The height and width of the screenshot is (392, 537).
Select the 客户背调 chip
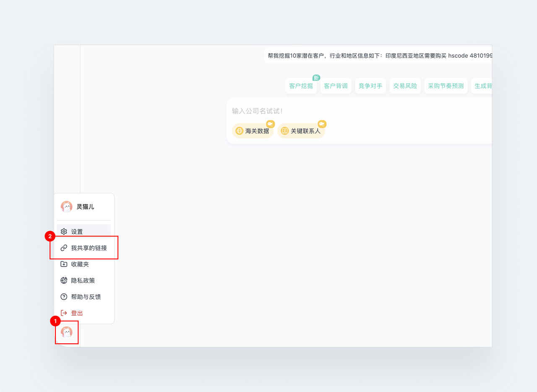click(336, 86)
